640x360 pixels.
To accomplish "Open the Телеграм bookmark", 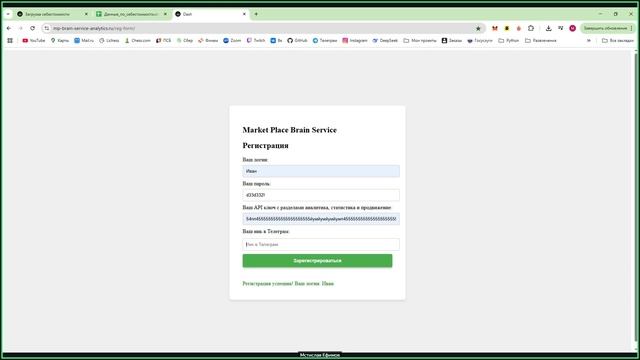I will click(x=325, y=40).
